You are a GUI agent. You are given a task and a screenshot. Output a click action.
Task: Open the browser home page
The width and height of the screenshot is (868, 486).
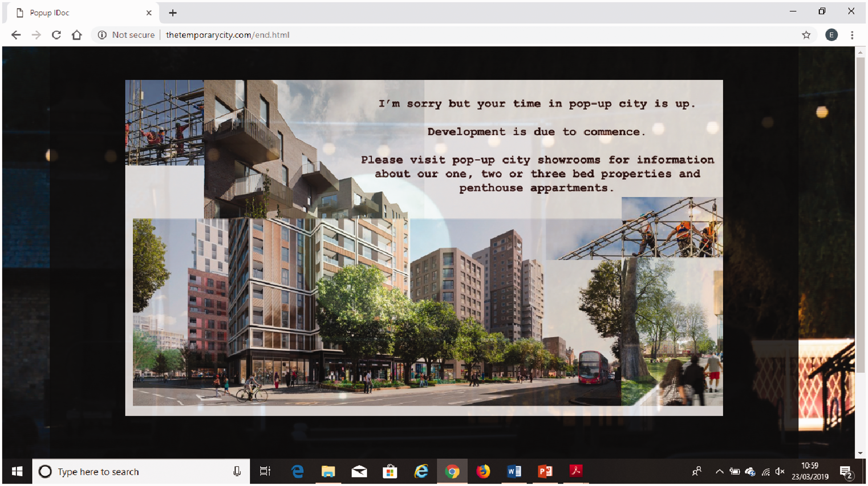(77, 35)
